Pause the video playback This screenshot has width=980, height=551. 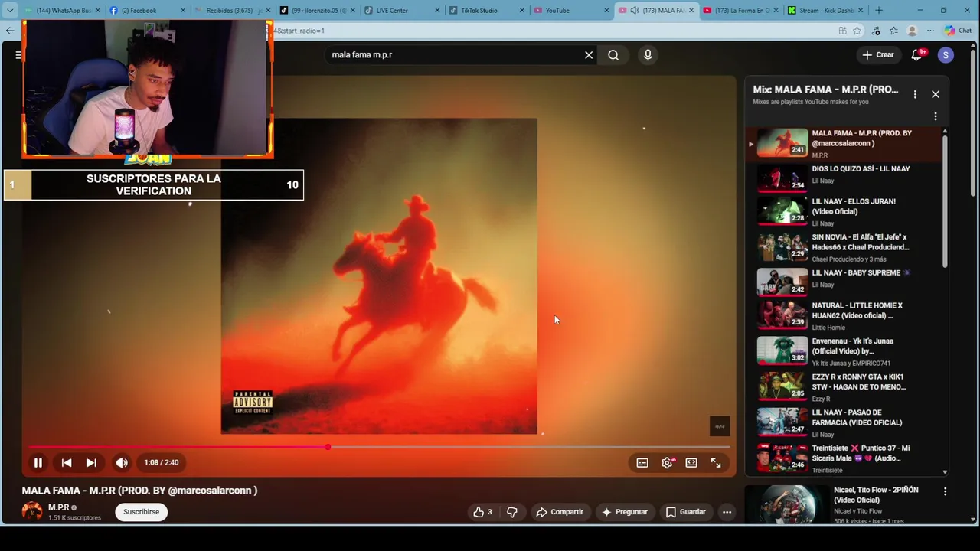tap(38, 462)
